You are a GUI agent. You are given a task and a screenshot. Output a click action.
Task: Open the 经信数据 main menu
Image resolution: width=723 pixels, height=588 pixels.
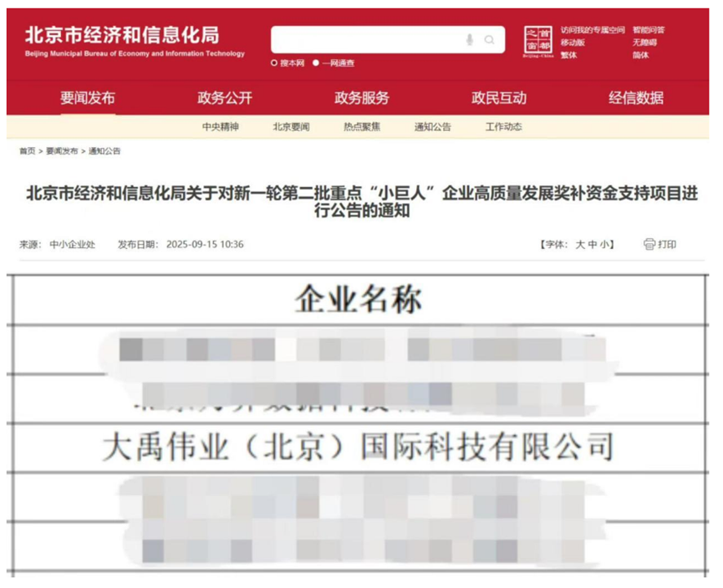636,98
